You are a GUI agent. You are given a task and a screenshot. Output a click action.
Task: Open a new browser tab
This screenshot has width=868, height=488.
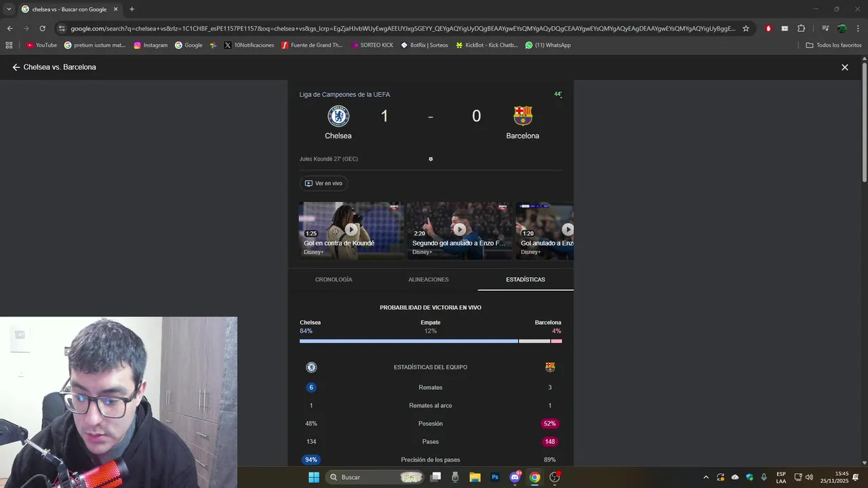coord(132,9)
